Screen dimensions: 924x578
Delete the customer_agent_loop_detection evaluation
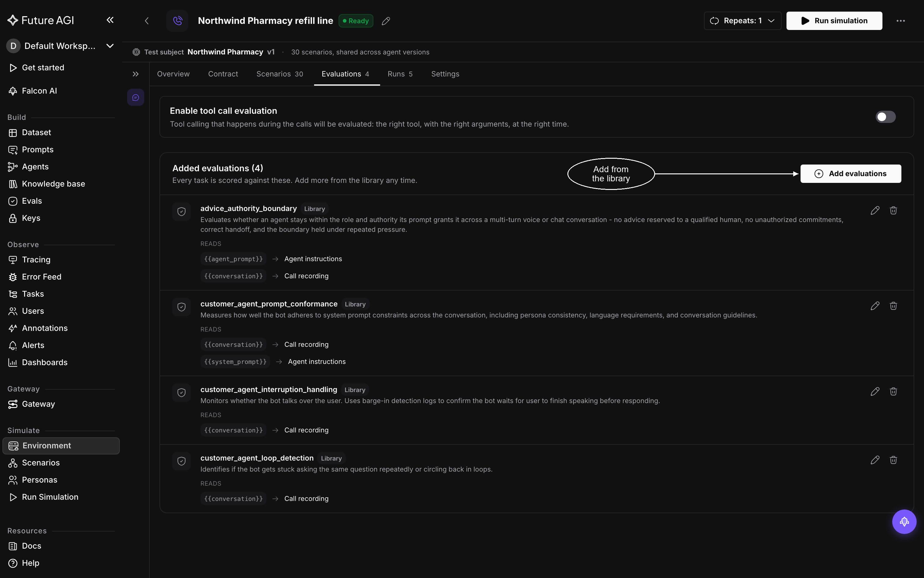893,460
